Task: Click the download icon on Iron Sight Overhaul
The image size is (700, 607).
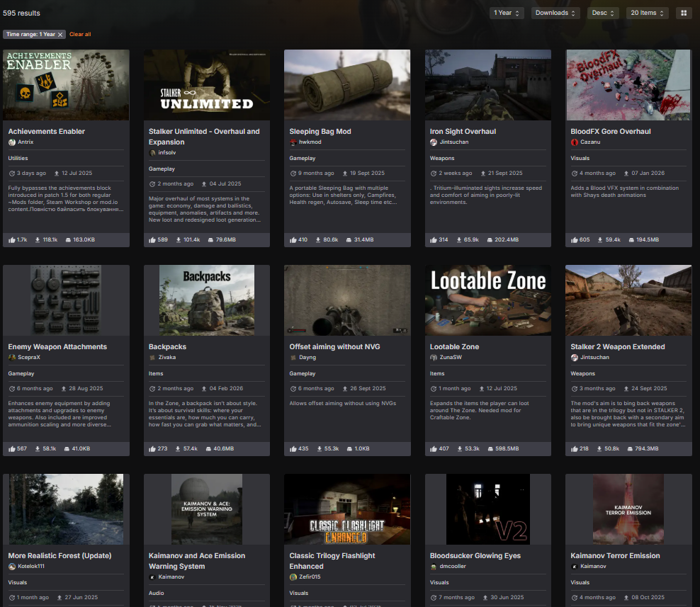Action: pyautogui.click(x=459, y=240)
